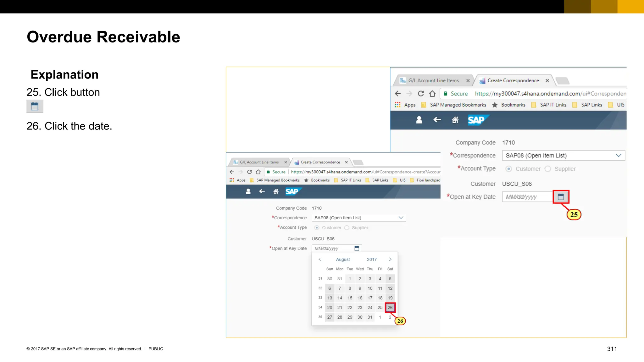Click small calendar icon in lower date field

coord(357,248)
